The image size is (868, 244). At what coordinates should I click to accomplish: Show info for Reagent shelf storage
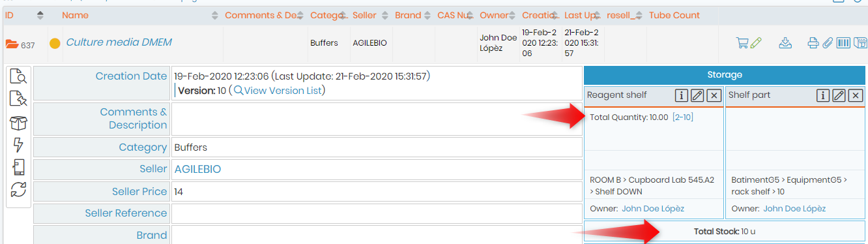pyautogui.click(x=682, y=96)
